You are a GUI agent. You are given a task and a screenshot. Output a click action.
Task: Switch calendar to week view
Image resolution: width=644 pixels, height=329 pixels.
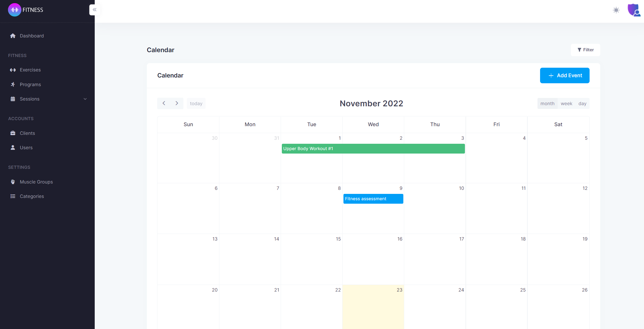coord(566,103)
